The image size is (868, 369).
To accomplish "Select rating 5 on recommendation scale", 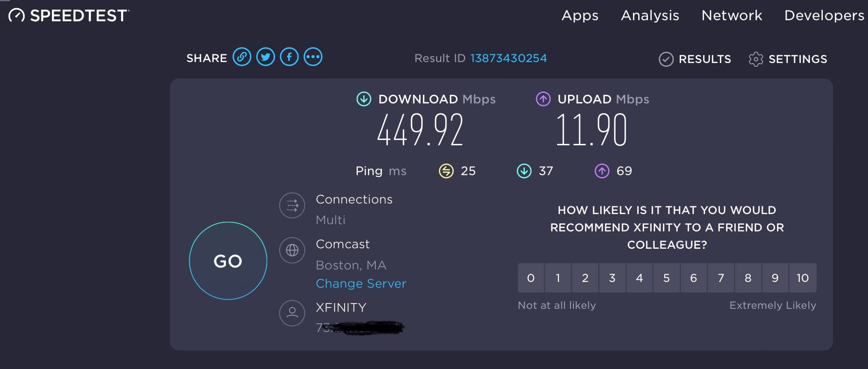I will coord(667,278).
